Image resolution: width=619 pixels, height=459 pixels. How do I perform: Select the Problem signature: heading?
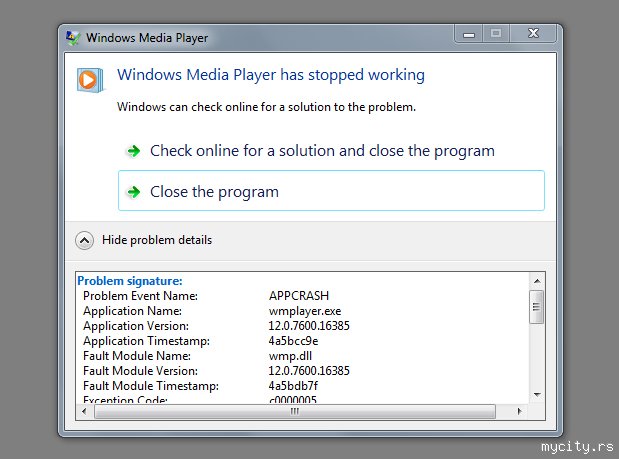click(x=130, y=281)
